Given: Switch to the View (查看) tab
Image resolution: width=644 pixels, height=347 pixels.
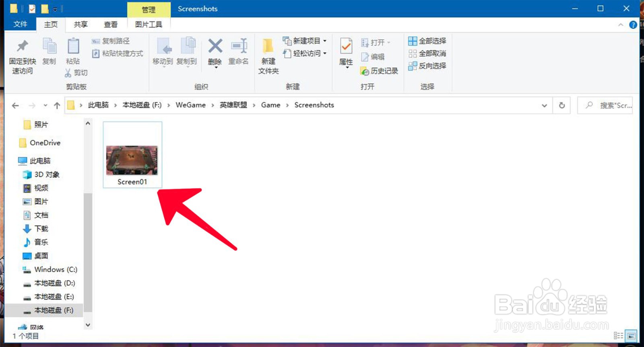Looking at the screenshot, I should coord(111,25).
